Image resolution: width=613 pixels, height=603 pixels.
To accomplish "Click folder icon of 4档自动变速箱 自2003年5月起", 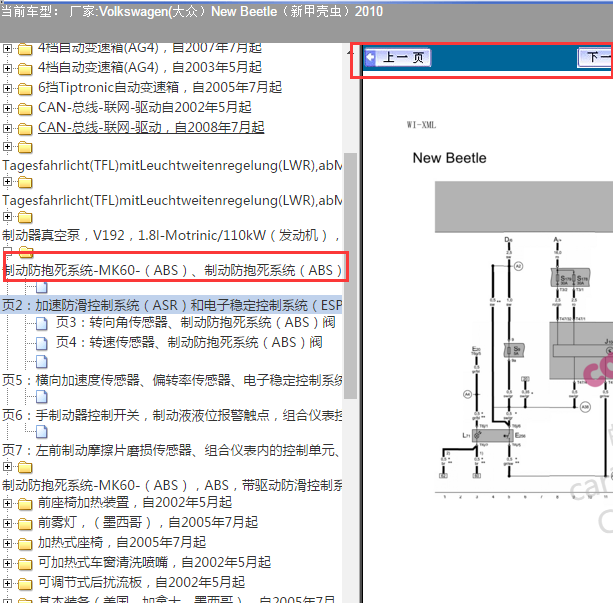I will coord(25,69).
